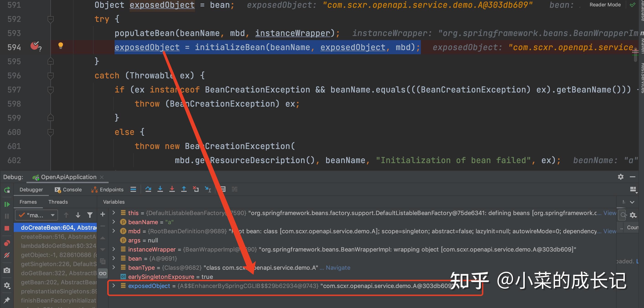
Task: Click the Navigate link for beanType
Action: tap(338, 268)
